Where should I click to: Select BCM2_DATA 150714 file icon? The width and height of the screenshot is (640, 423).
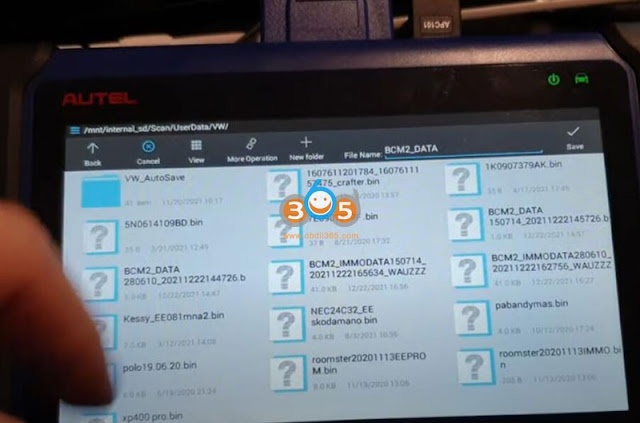click(x=466, y=225)
